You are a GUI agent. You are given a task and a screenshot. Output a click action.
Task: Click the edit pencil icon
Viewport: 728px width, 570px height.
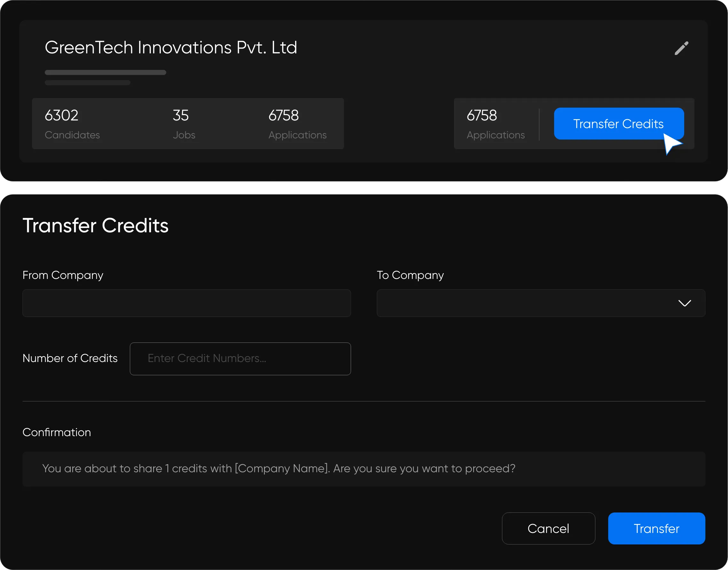[682, 48]
